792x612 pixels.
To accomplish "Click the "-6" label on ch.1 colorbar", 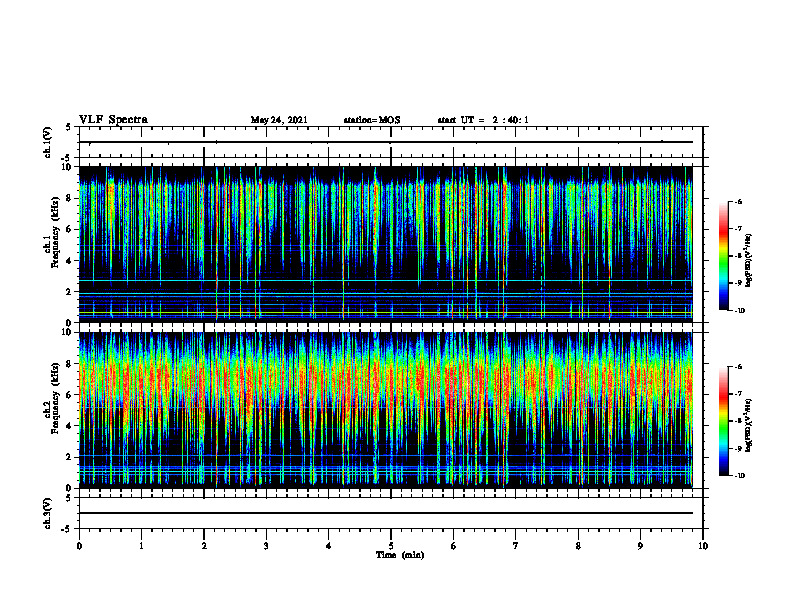I will point(738,201).
